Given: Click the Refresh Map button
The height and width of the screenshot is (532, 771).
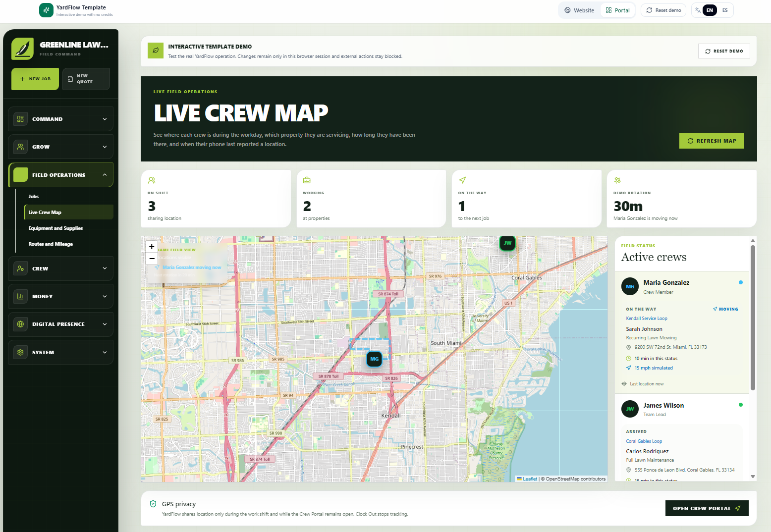Looking at the screenshot, I should [x=712, y=141].
